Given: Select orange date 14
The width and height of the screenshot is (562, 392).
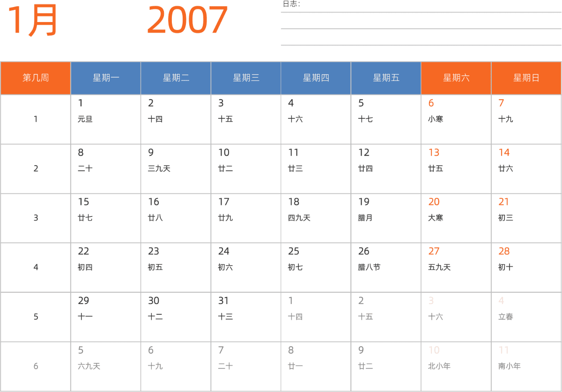Looking at the screenshot, I should [x=504, y=152].
